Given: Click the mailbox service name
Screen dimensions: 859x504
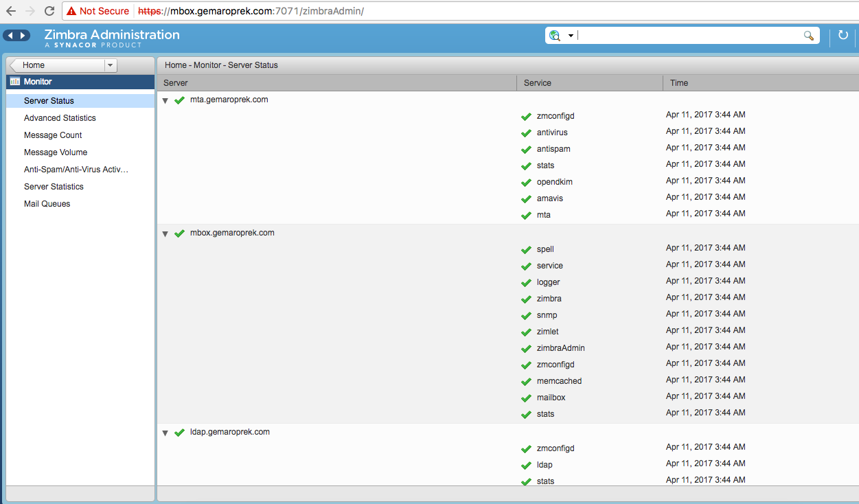Looking at the screenshot, I should click(x=551, y=398).
